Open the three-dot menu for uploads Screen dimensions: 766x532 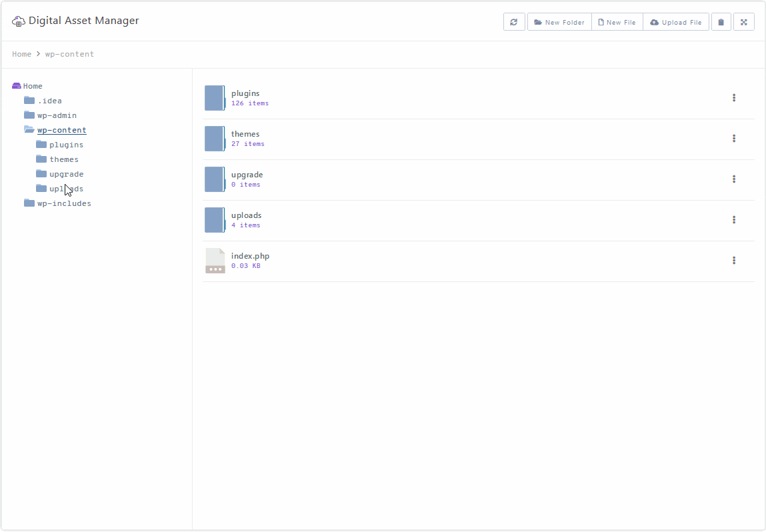click(x=734, y=220)
